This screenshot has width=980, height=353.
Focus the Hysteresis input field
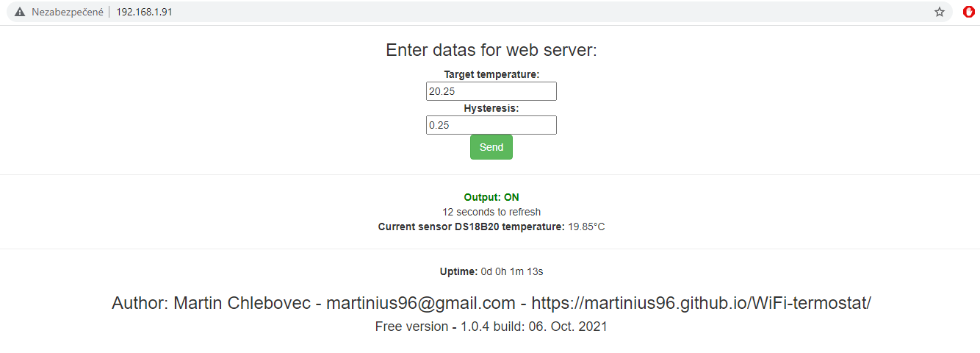click(x=491, y=125)
